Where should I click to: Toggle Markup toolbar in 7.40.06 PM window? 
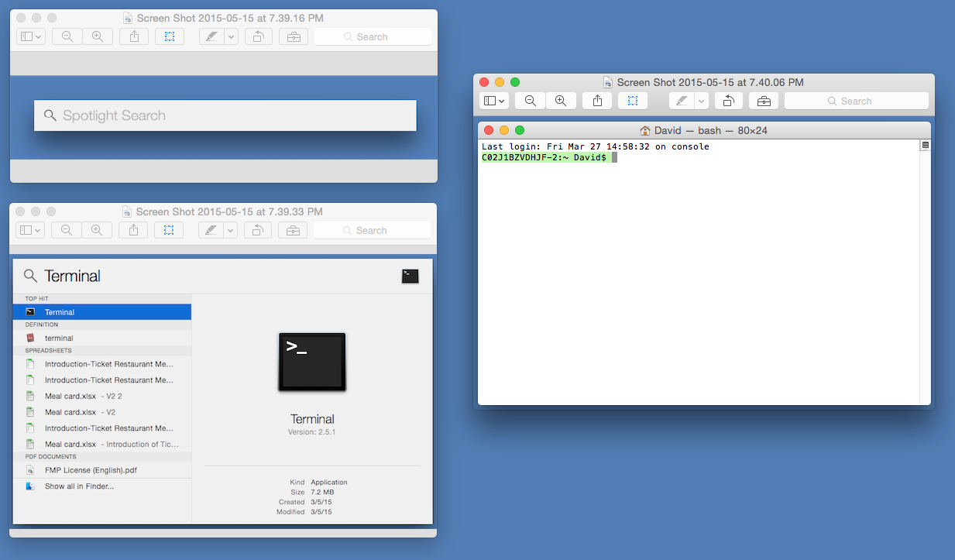coord(764,101)
